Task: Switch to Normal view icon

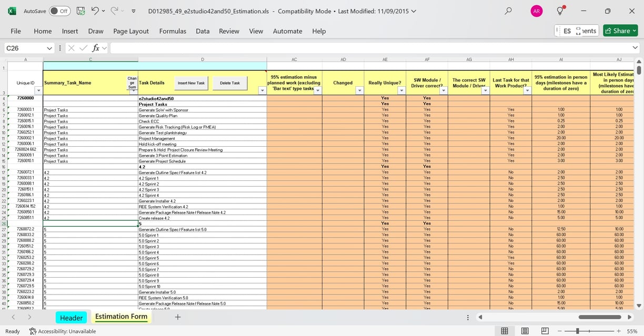Action: click(x=505, y=331)
